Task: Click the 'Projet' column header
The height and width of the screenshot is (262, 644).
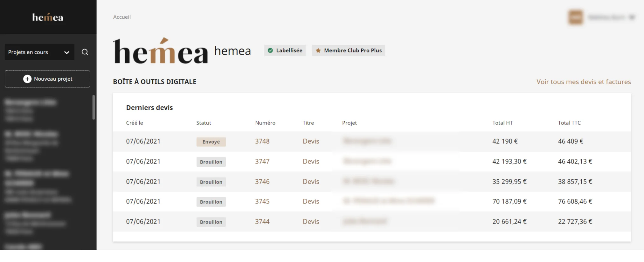Action: click(350, 123)
